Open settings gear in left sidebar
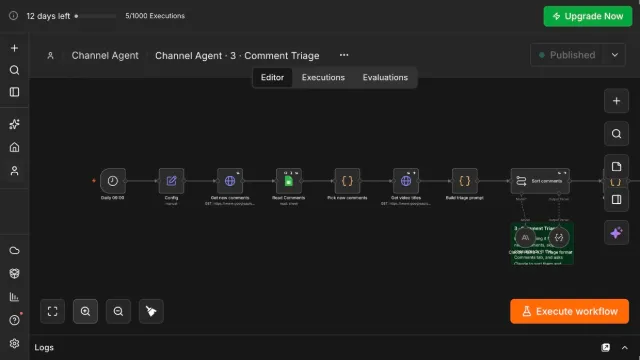The image size is (640, 360). 14,343
